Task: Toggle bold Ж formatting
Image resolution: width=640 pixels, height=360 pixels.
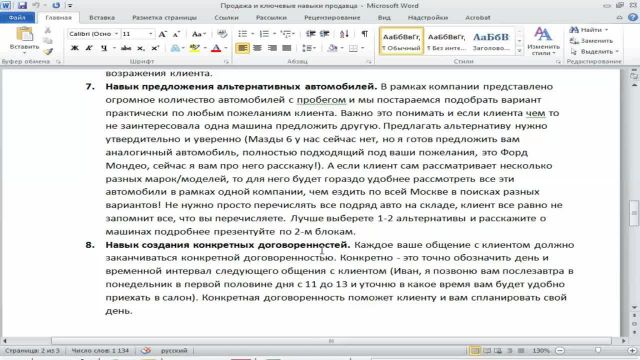Action: 75,48
